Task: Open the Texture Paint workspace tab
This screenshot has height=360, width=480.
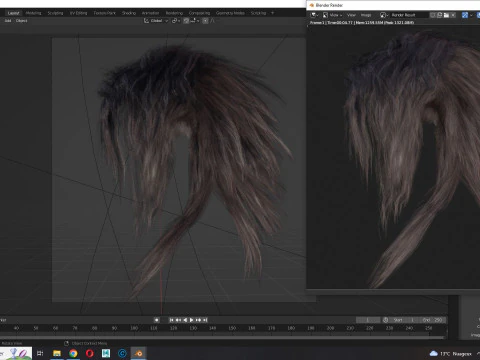Action: click(104, 13)
